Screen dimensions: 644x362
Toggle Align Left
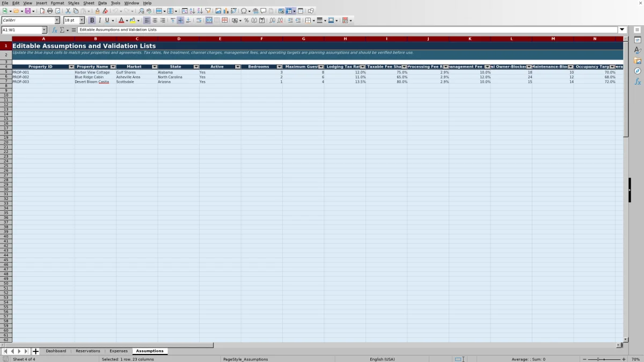pyautogui.click(x=147, y=20)
